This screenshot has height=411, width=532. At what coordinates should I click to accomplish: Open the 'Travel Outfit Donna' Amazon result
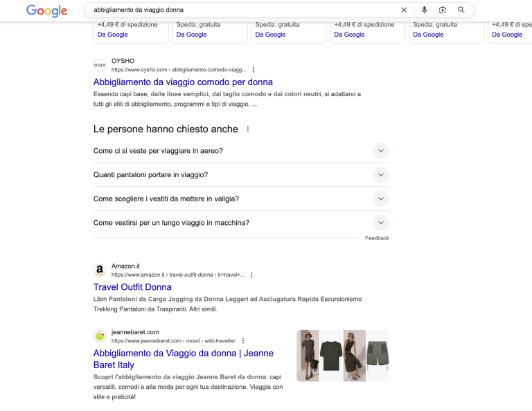coord(132,287)
